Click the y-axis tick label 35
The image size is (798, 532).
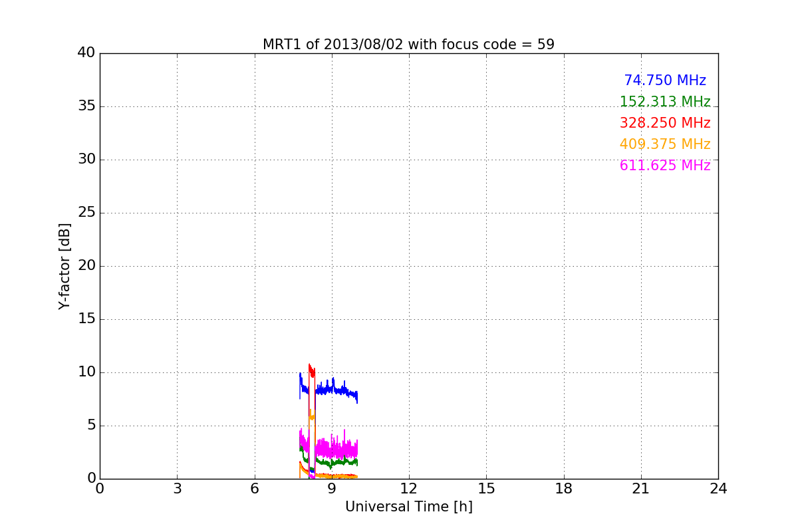86,106
